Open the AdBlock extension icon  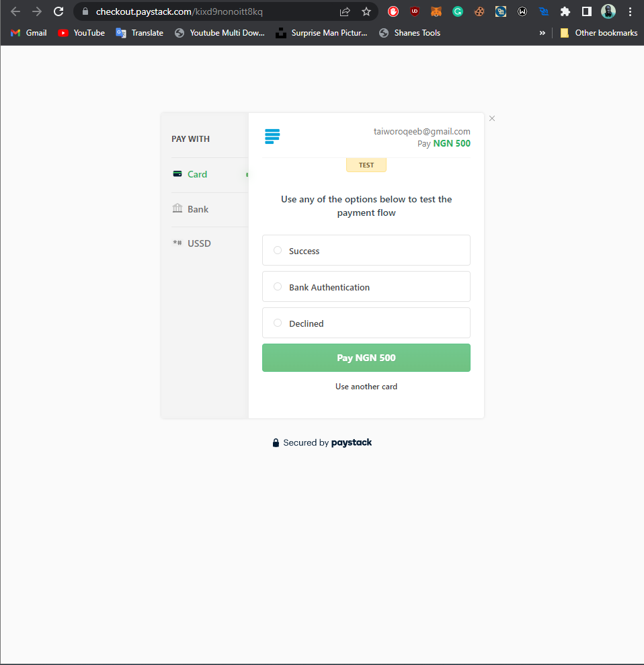pos(393,11)
